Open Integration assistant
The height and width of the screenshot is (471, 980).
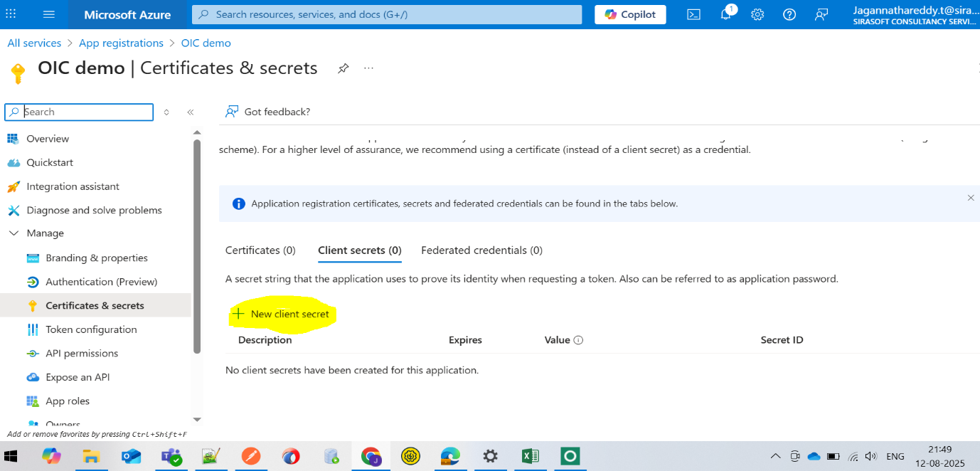73,186
